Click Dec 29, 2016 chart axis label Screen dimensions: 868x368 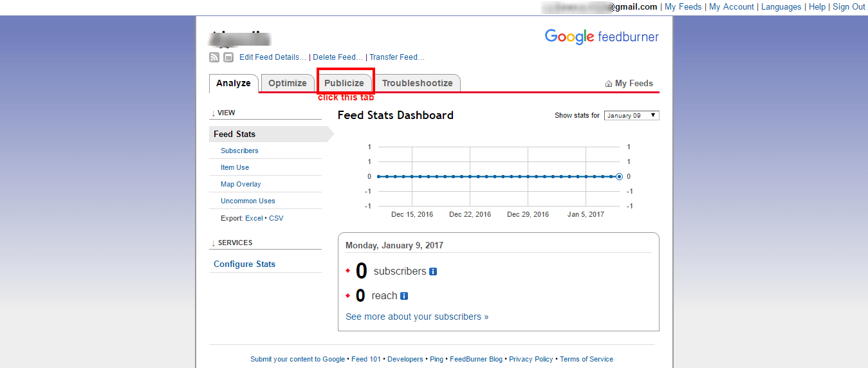528,214
